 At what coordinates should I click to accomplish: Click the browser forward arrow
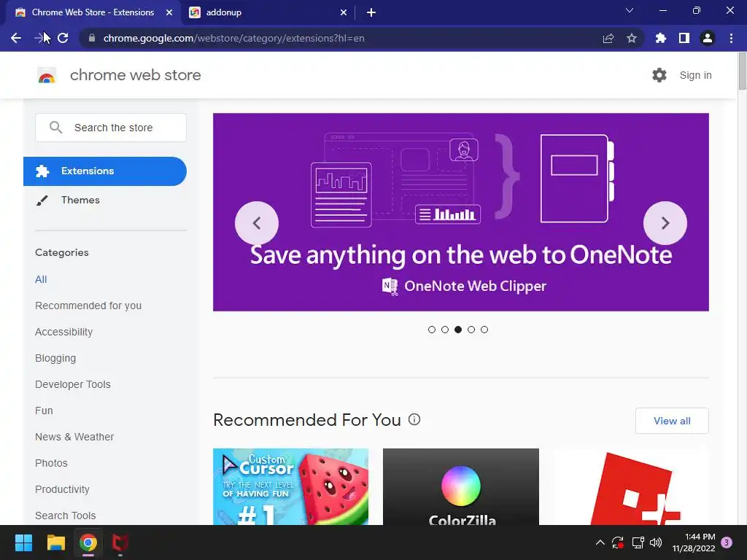[x=39, y=38]
